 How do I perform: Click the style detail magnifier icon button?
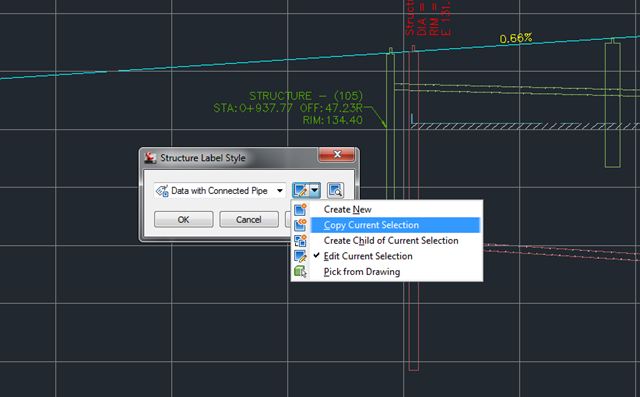pos(335,190)
